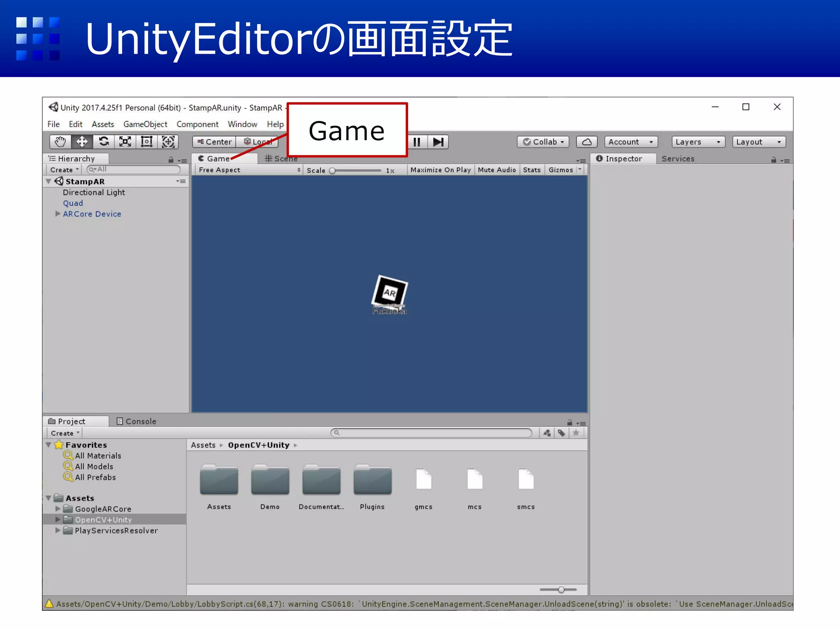840x630 pixels.
Task: Toggle Mute Audio
Action: tap(497, 170)
